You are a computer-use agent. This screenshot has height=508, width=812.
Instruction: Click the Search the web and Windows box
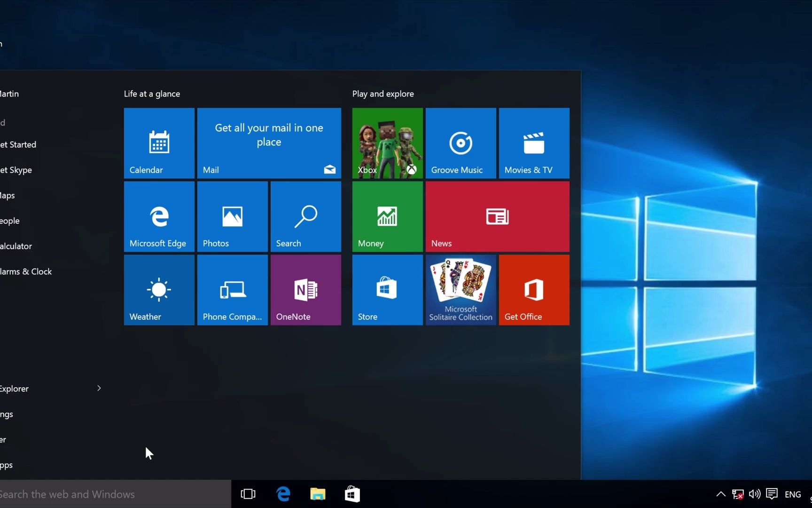(x=94, y=494)
